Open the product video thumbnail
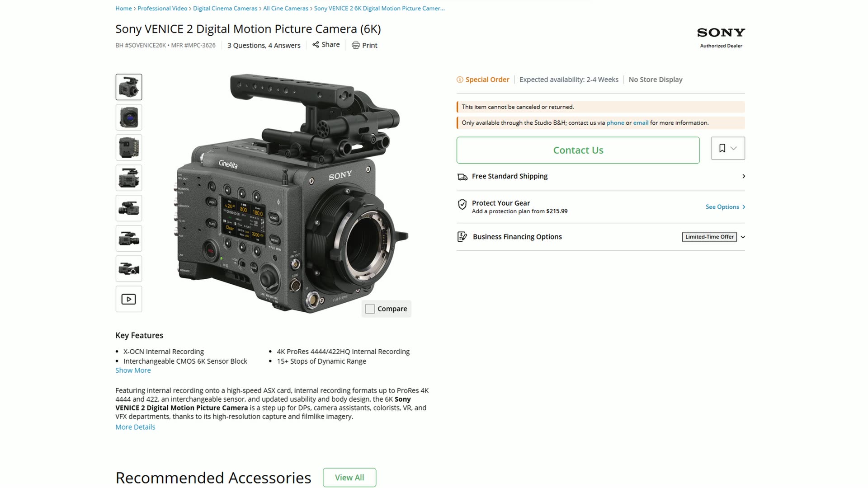The height and width of the screenshot is (488, 868). (x=129, y=299)
